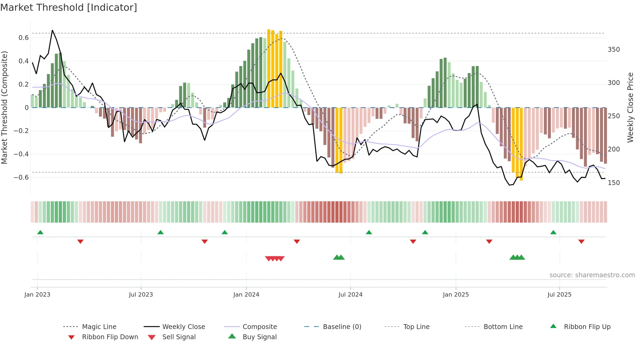
Task: Click the 200 price axis tick
Action: pyautogui.click(x=614, y=149)
